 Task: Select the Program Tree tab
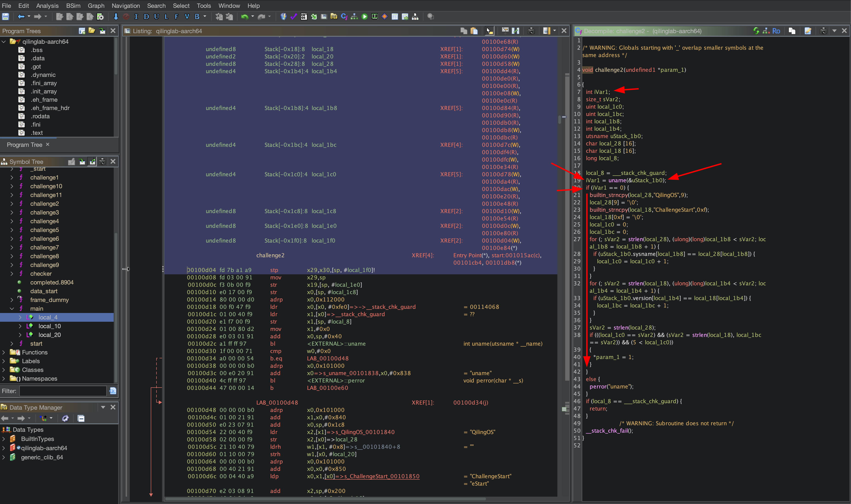point(24,145)
